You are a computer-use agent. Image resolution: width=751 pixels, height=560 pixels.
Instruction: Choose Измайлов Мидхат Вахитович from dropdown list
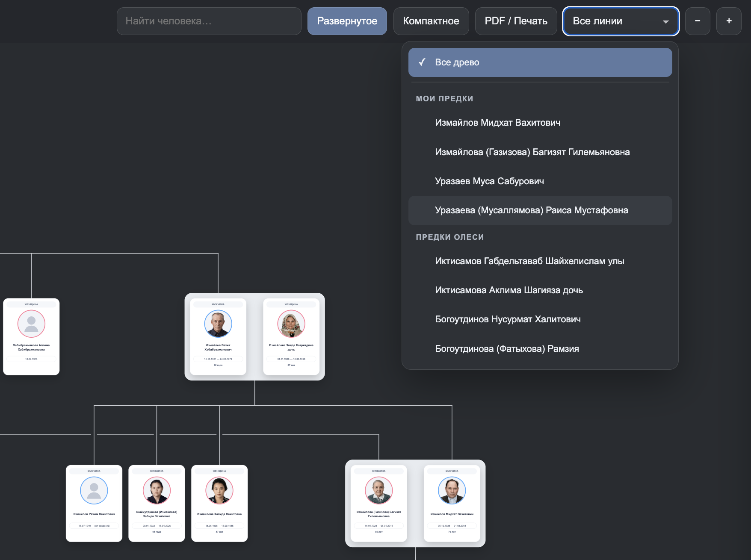click(x=540, y=123)
